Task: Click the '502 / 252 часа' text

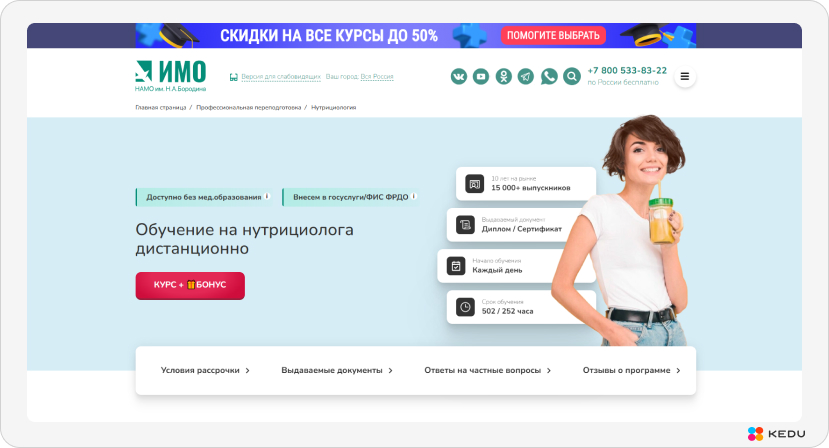Action: (508, 311)
